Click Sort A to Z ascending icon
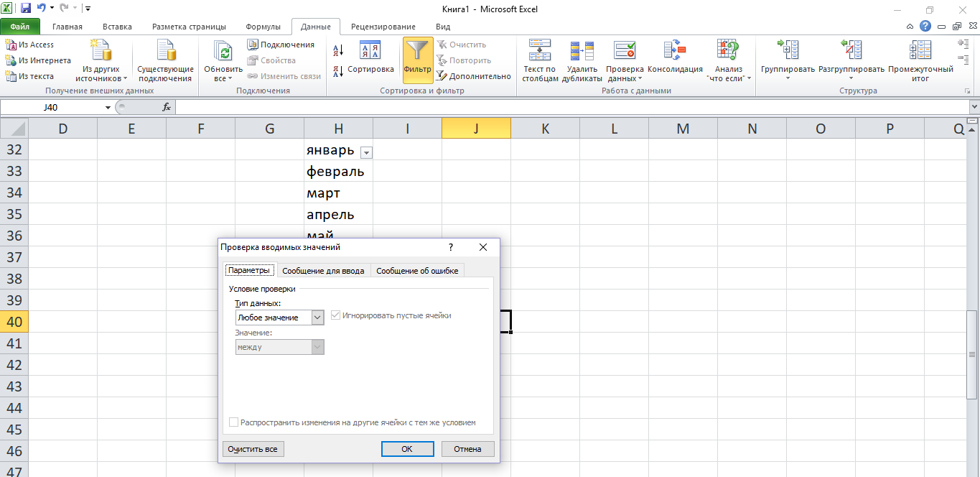 coord(338,50)
